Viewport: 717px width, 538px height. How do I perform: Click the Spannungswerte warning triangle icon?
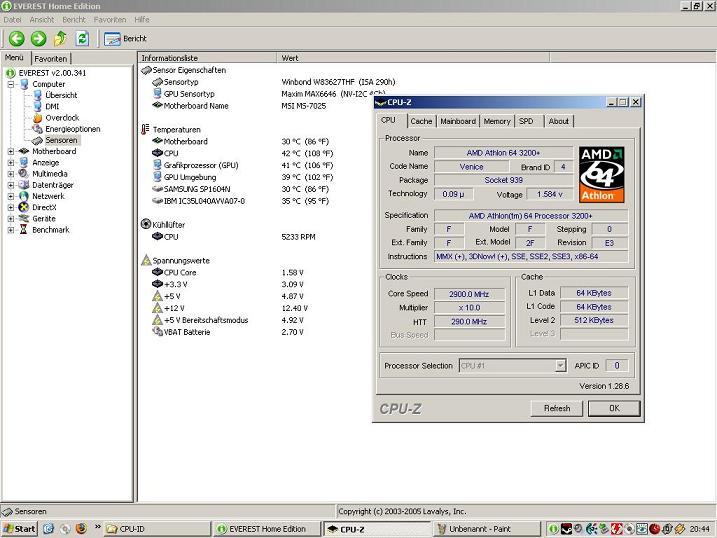(x=146, y=260)
